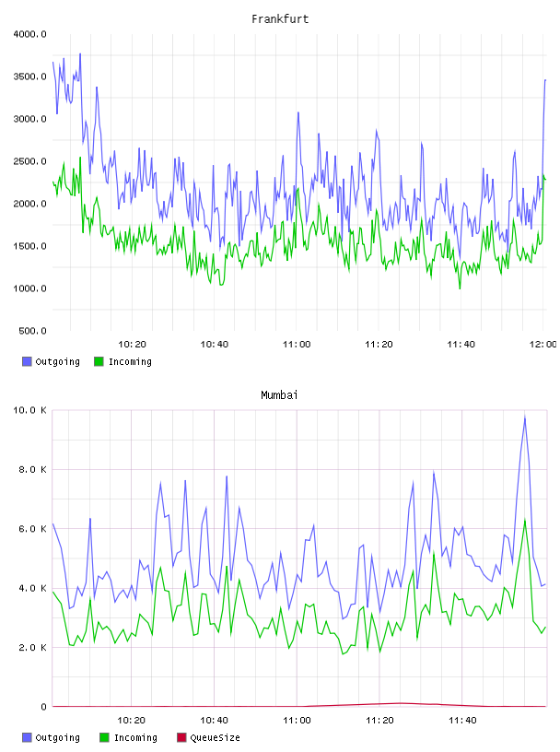
Task: Click the 6.0 K y-axis label in Mumbai chart
Action: 32,529
